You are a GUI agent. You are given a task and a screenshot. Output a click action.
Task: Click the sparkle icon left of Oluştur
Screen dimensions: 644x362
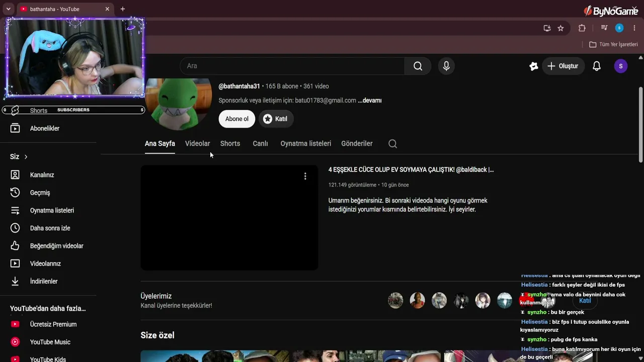[534, 66]
